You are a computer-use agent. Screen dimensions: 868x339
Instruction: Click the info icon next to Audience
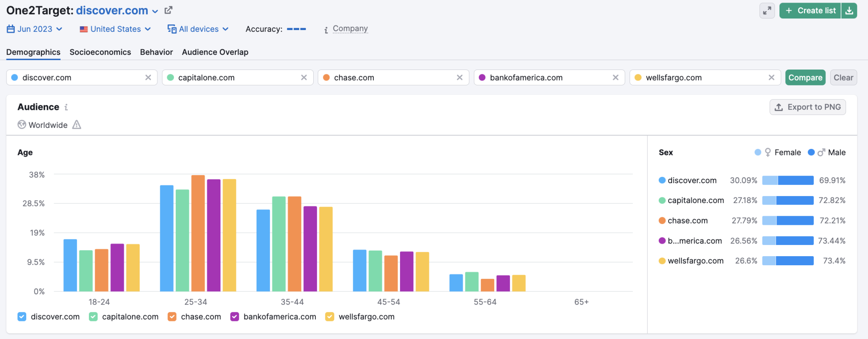(66, 107)
